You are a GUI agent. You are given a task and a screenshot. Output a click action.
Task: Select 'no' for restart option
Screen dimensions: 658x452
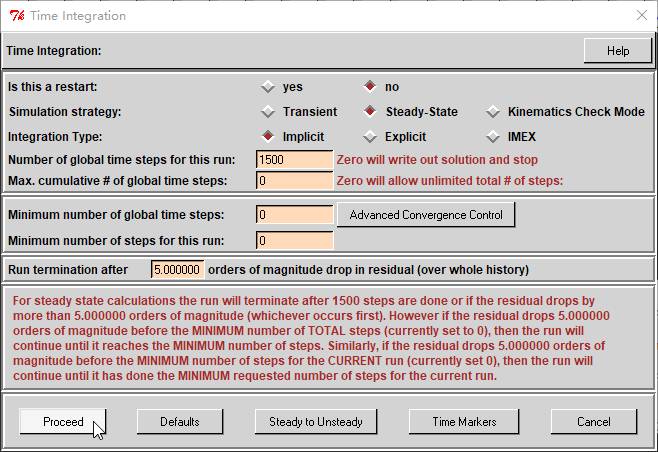(x=370, y=87)
